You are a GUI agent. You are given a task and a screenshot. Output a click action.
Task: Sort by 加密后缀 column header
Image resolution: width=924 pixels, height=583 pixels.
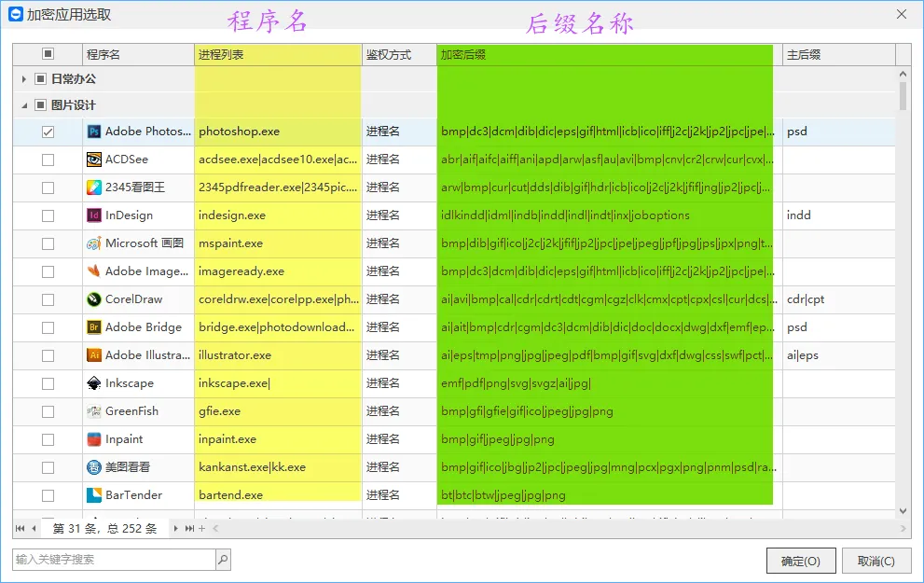pyautogui.click(x=610, y=55)
